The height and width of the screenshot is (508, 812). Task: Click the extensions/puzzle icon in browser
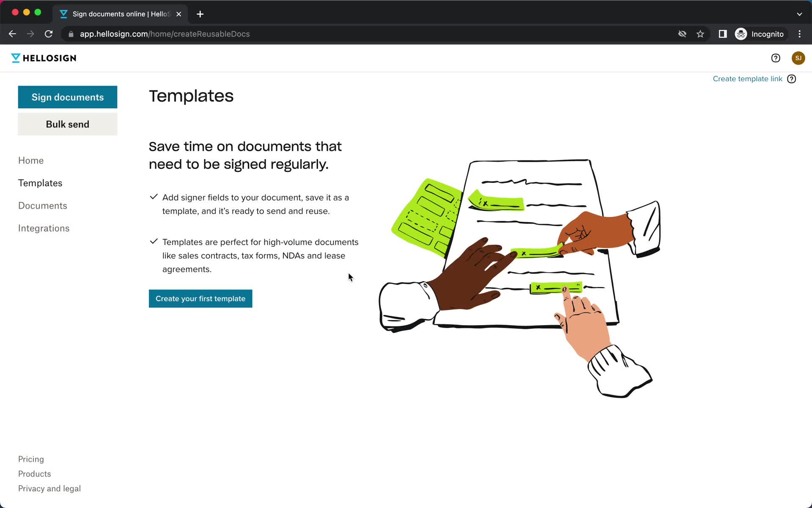tap(722, 34)
